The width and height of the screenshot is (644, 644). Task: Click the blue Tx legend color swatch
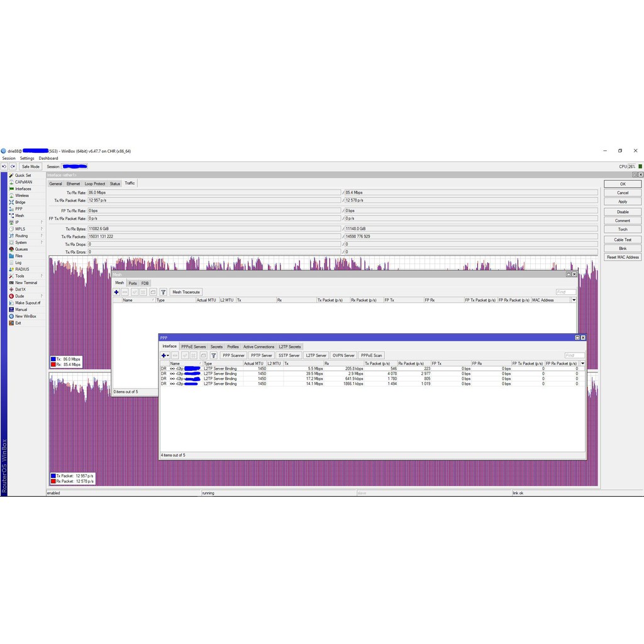click(53, 358)
